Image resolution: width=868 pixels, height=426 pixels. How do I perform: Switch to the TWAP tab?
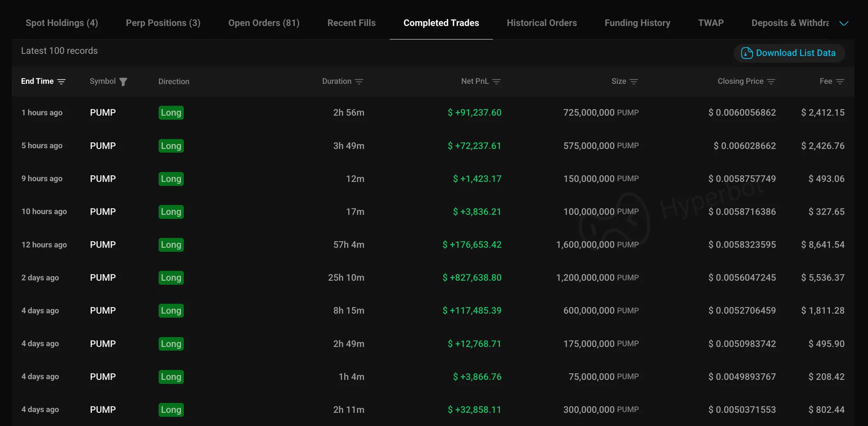pyautogui.click(x=711, y=23)
